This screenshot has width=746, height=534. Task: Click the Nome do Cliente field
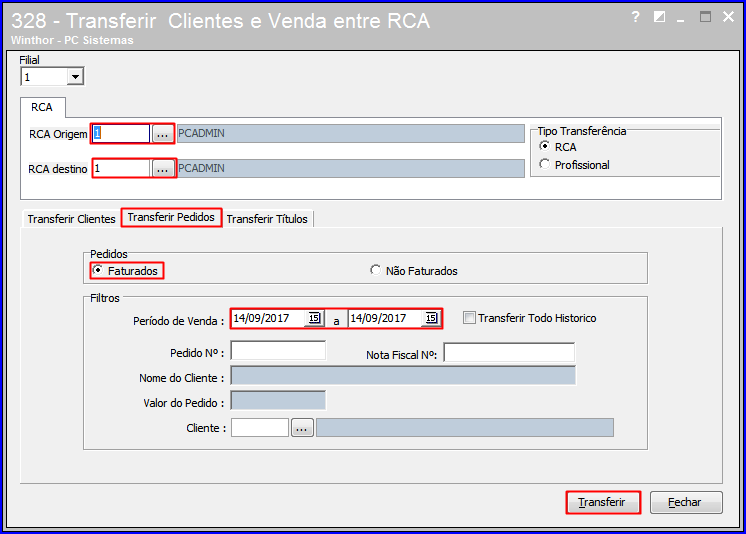(403, 376)
